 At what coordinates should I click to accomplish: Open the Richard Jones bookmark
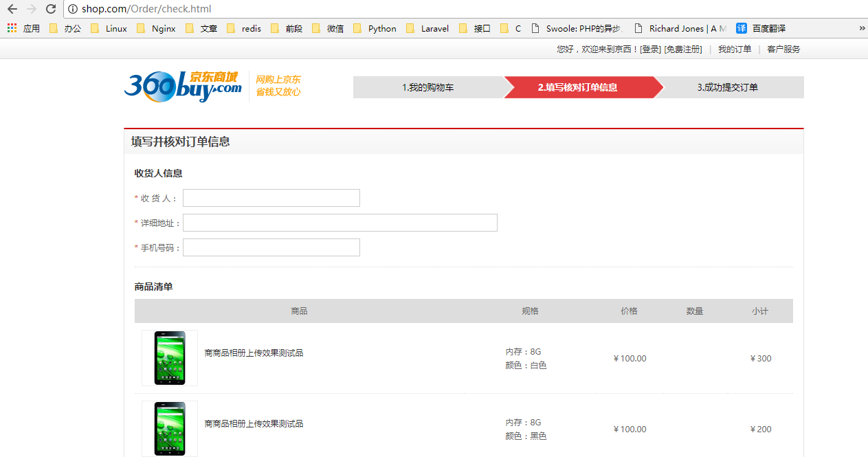(680, 28)
